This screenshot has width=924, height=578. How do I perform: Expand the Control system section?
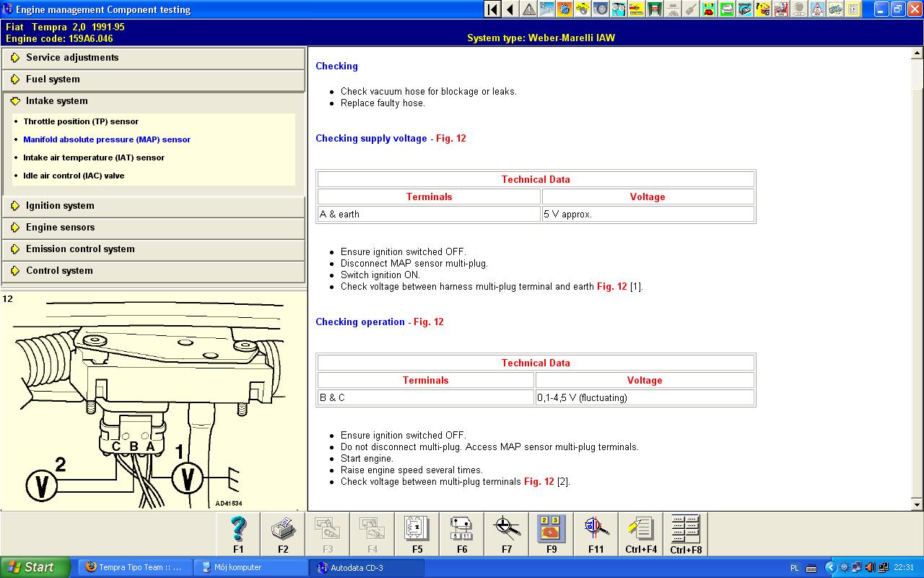[x=154, y=271]
